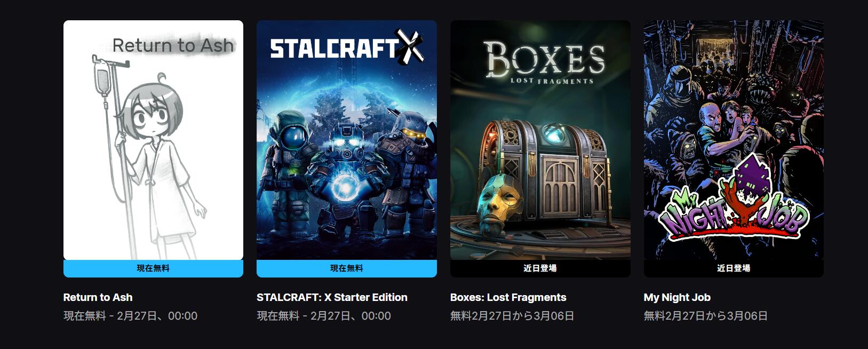This screenshot has width=868, height=349.
Task: Click 現在無料 banner under STALCRAFT X
Action: [347, 268]
